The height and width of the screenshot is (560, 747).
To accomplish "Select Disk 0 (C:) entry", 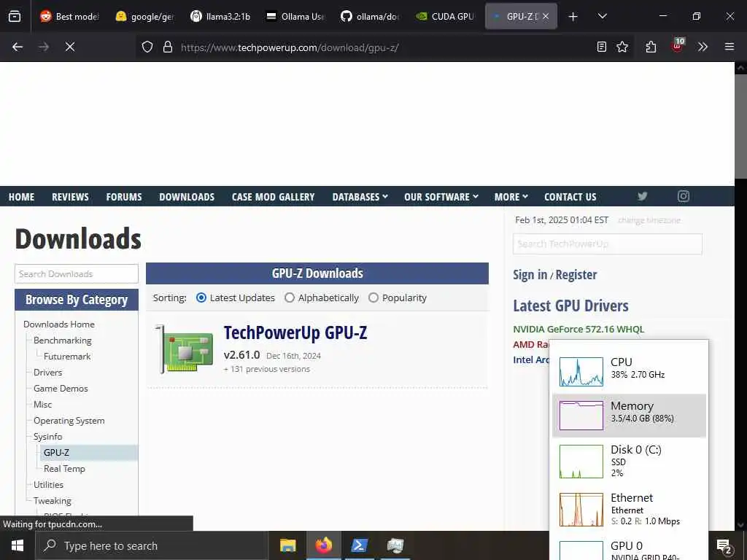I will point(629,462).
